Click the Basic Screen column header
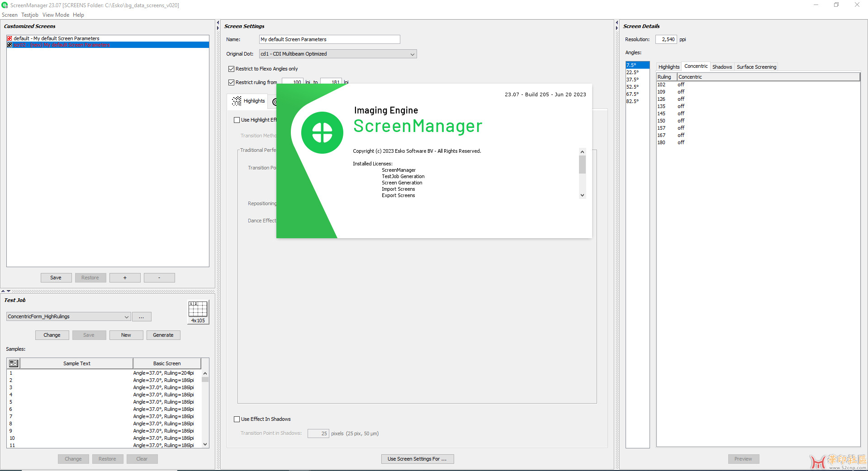Screen dimensions: 868x471 point(167,363)
